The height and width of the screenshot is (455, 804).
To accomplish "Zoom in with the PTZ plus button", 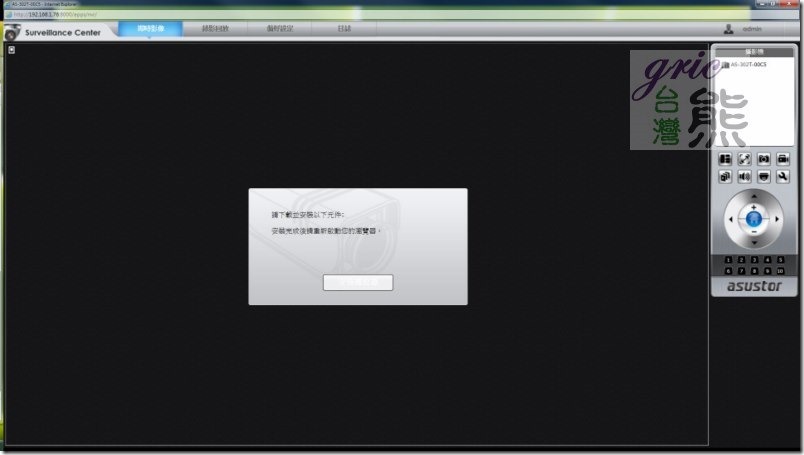I will (754, 207).
